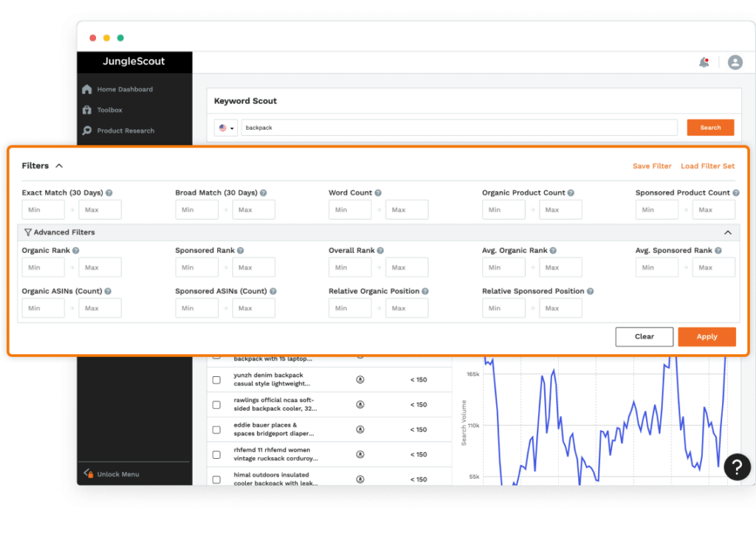
Task: Click the Sponsored Rank Max field
Action: (x=254, y=267)
